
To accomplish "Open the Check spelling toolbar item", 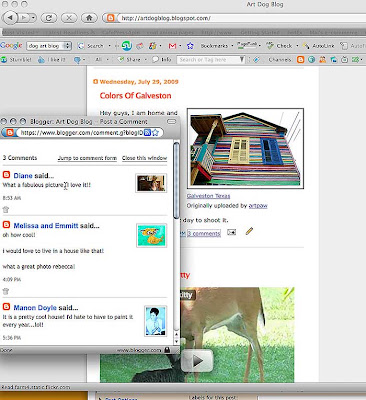I will [x=281, y=46].
